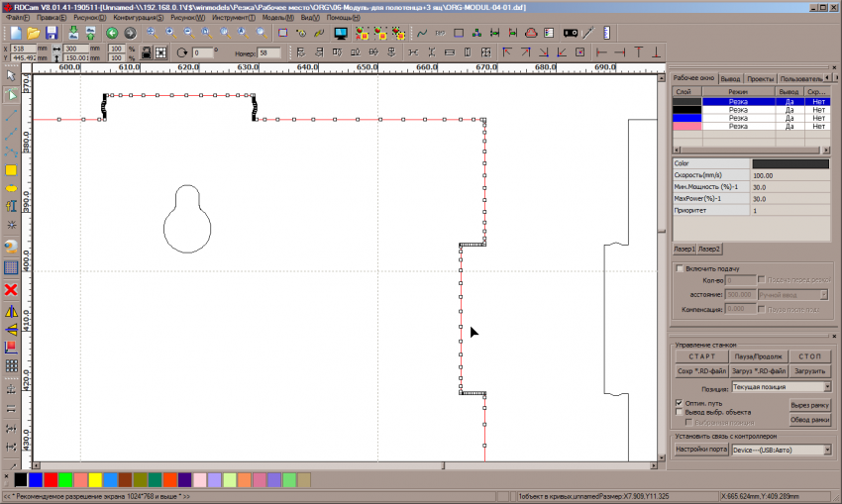Uncheck the 'Оптим. путь' checkbox
Screen dimensions: 842x504
coord(680,403)
